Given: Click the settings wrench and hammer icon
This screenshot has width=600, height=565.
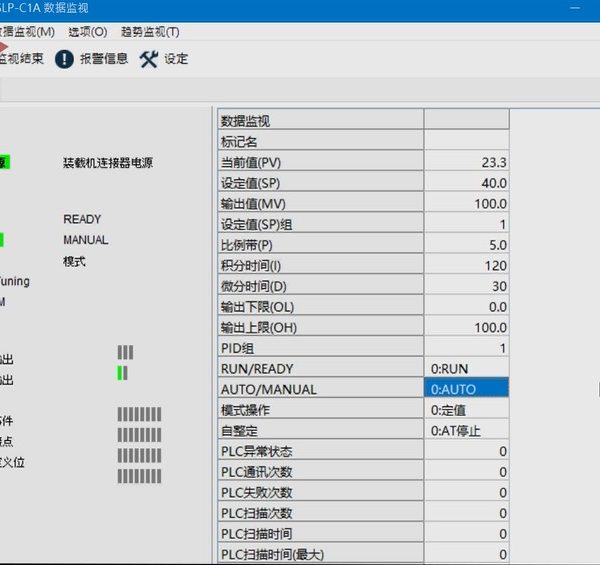Looking at the screenshot, I should pos(149,59).
